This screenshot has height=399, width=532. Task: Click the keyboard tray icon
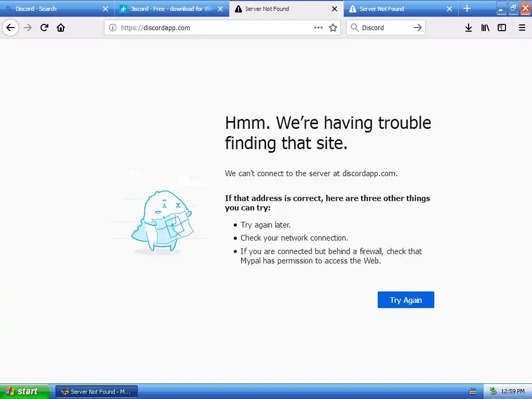tap(472, 392)
